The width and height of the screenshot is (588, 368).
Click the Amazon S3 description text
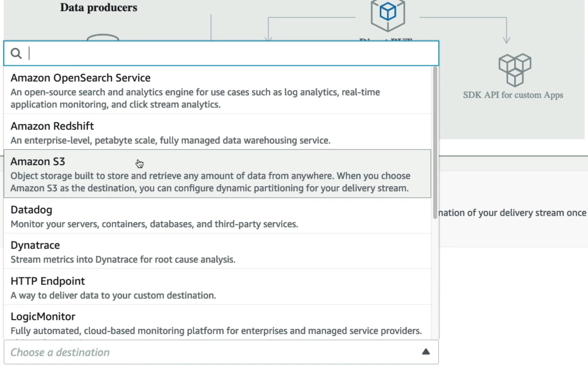pyautogui.click(x=210, y=182)
